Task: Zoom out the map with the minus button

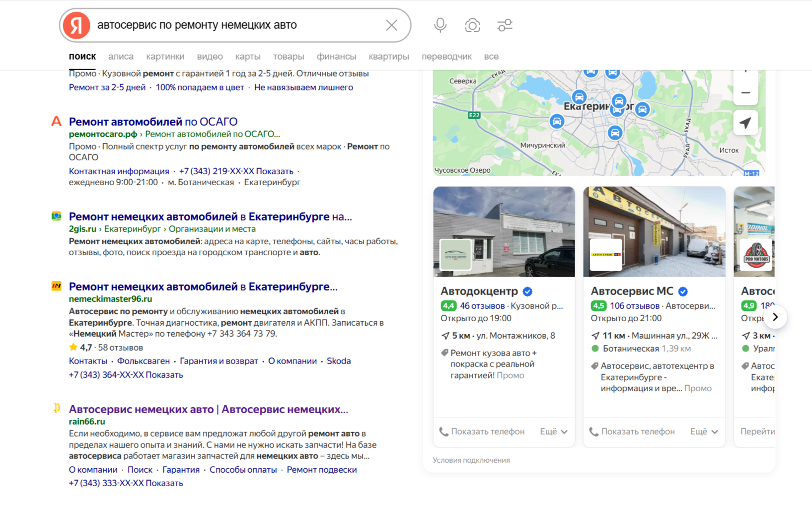Action: [x=745, y=93]
